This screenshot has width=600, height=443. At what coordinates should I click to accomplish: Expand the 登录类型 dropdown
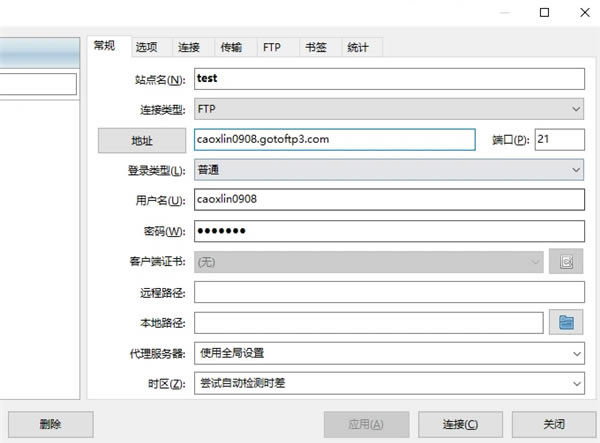click(388, 170)
